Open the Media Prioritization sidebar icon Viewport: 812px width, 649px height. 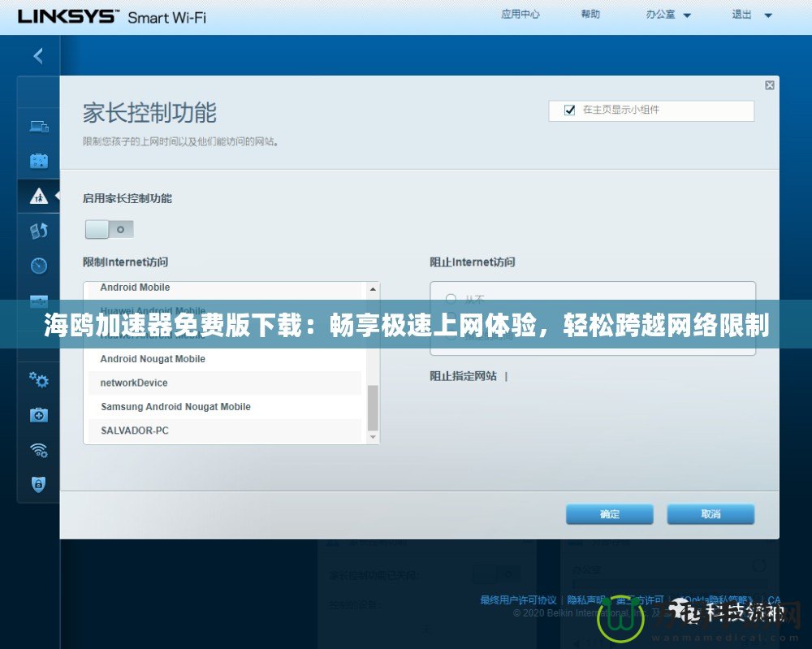(x=39, y=231)
